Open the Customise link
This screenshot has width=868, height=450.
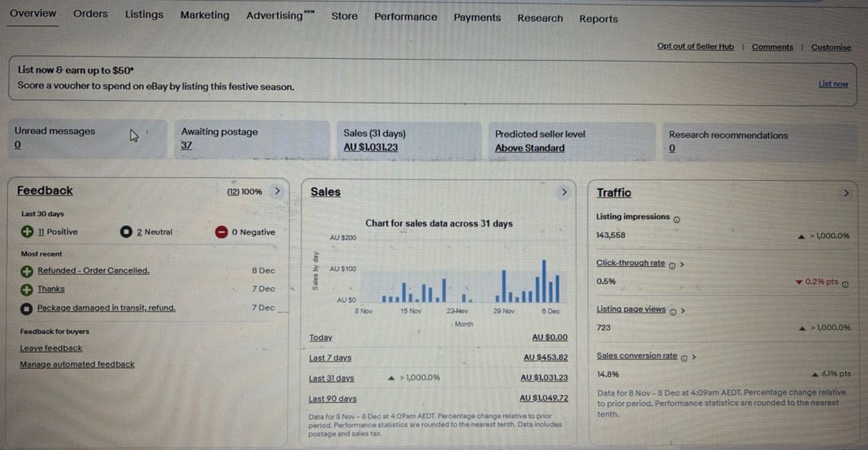tap(831, 47)
